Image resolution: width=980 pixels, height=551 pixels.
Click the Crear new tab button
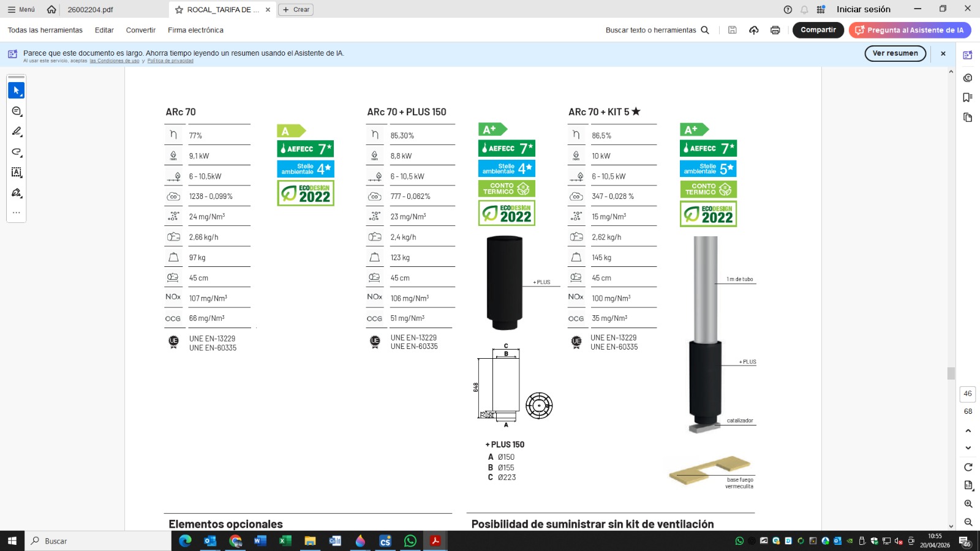296,9
